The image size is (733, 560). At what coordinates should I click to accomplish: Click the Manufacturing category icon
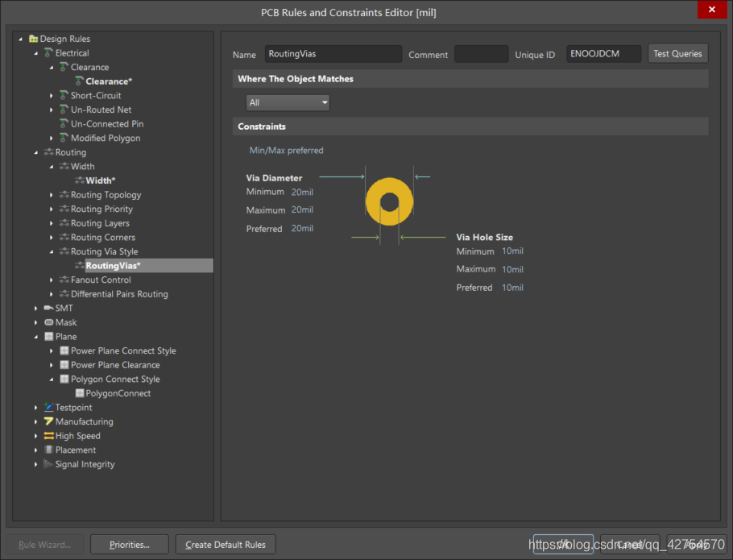click(48, 421)
